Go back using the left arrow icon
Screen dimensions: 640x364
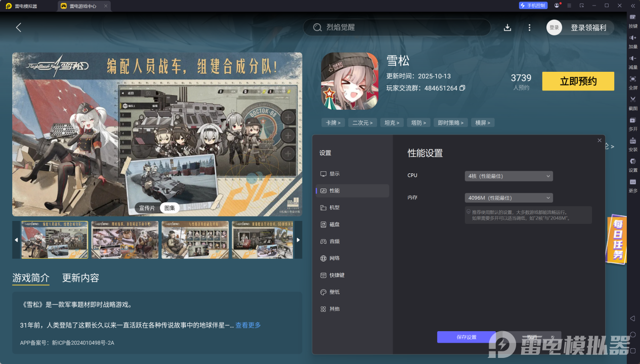pos(19,27)
